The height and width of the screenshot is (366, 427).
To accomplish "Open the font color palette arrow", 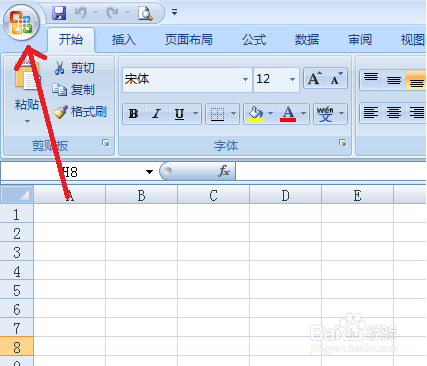I will (x=303, y=114).
